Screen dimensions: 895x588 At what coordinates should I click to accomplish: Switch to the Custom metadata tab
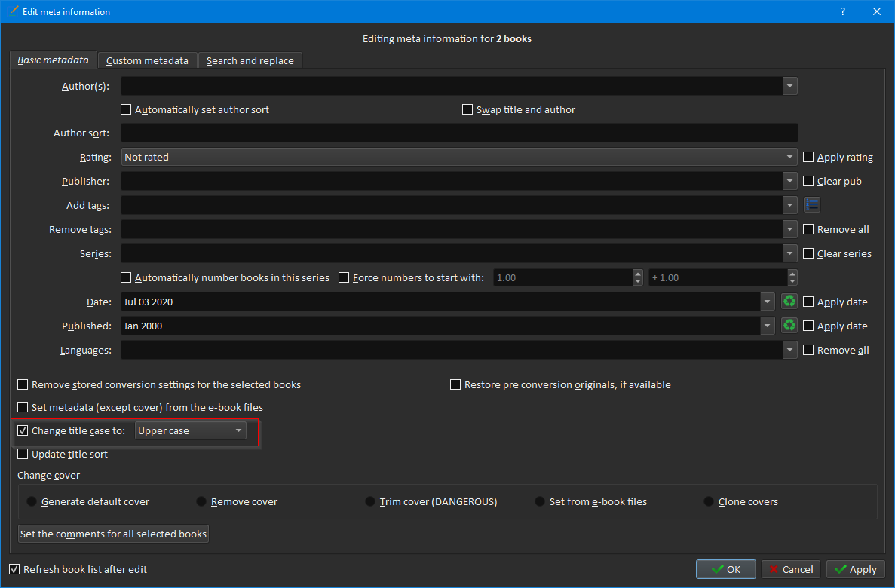tap(147, 60)
